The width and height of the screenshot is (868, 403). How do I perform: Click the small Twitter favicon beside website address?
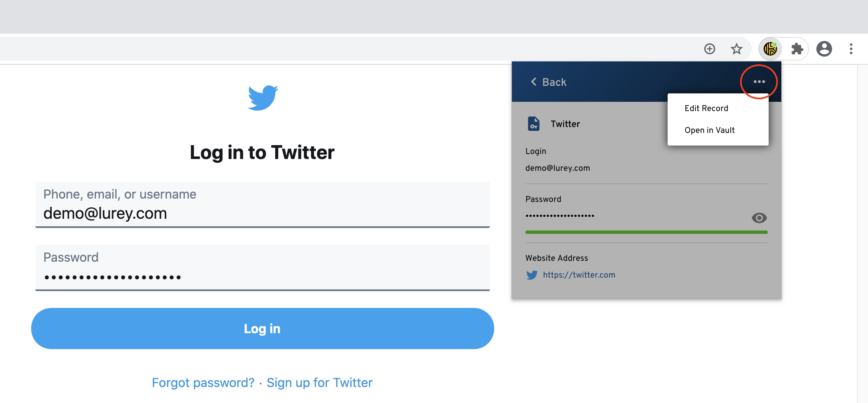532,275
